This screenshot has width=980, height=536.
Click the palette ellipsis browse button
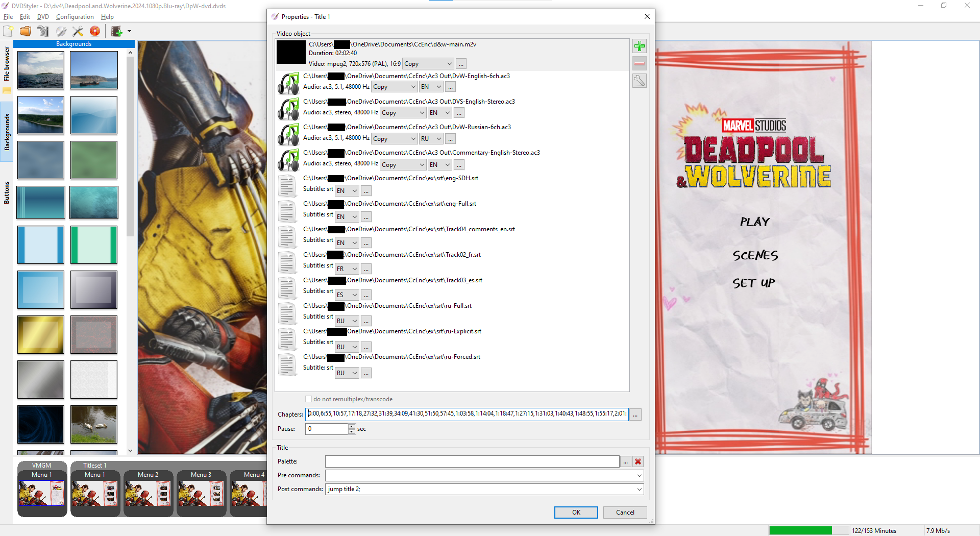point(625,461)
